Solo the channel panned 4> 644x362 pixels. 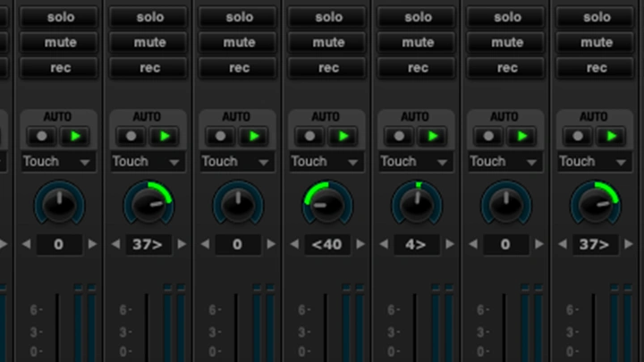pyautogui.click(x=417, y=17)
